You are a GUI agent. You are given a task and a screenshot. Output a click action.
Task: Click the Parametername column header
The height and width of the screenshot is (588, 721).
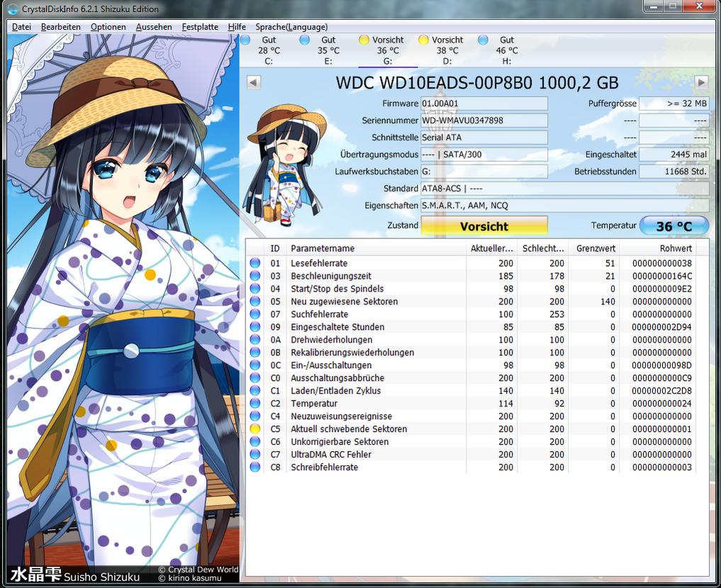tap(376, 248)
